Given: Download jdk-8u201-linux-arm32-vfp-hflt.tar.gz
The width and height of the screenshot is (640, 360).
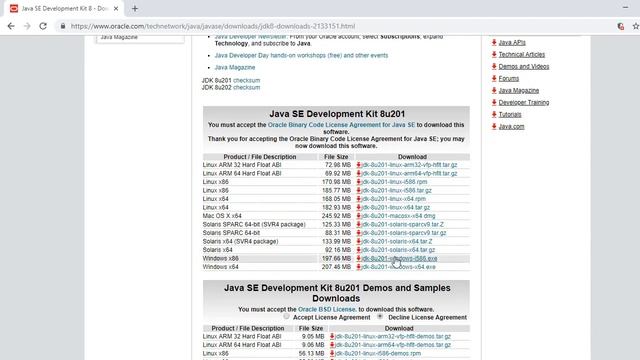Looking at the screenshot, I should (x=409, y=165).
